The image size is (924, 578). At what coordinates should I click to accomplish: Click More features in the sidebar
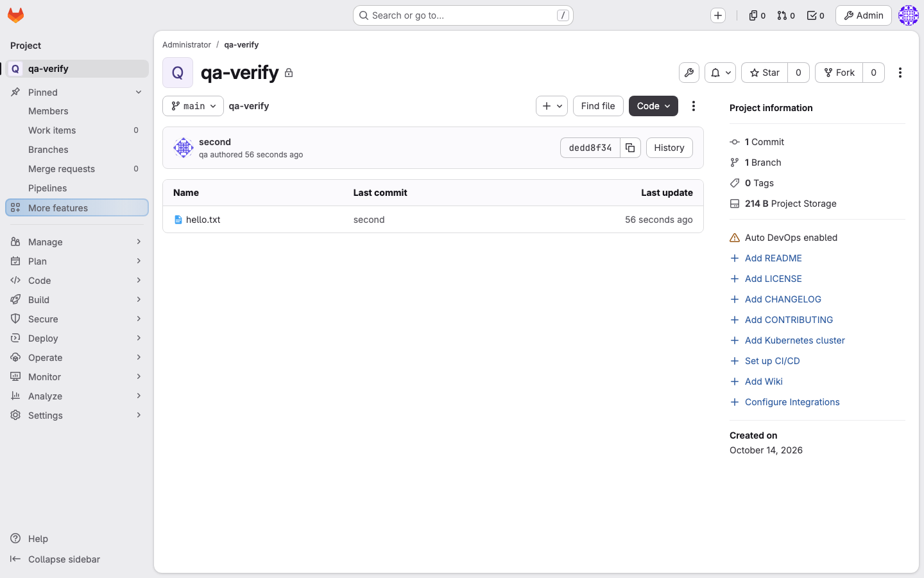77,208
